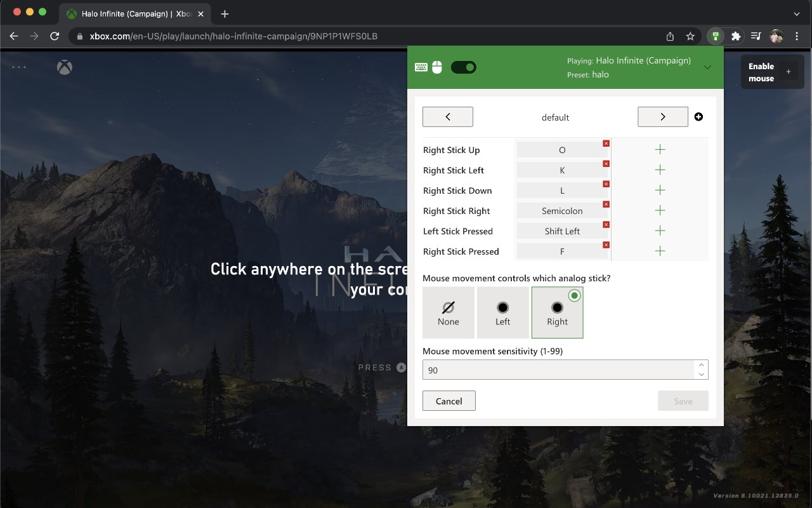The width and height of the screenshot is (812, 508).
Task: Click the "Right Stick Pressed" row label
Action: coord(461,251)
